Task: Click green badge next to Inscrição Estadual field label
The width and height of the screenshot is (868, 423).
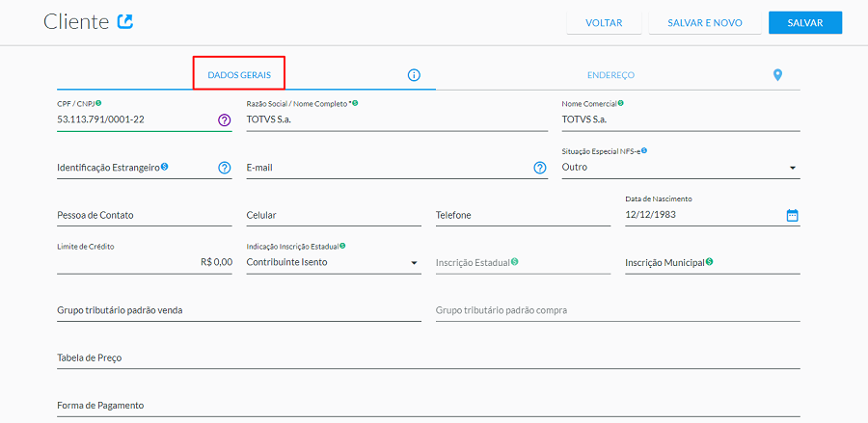Action: click(514, 261)
